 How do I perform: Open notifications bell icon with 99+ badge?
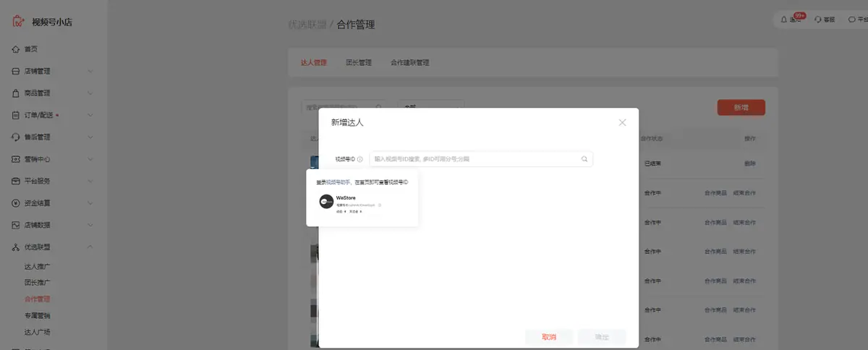[784, 20]
